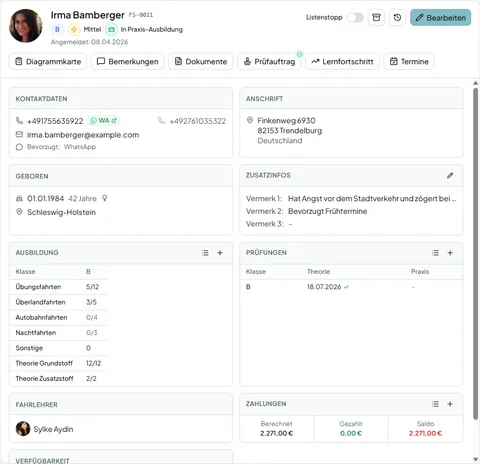Click the Theorie Grundstoff 12/12 row
The height and width of the screenshot is (464, 480).
pyautogui.click(x=58, y=363)
